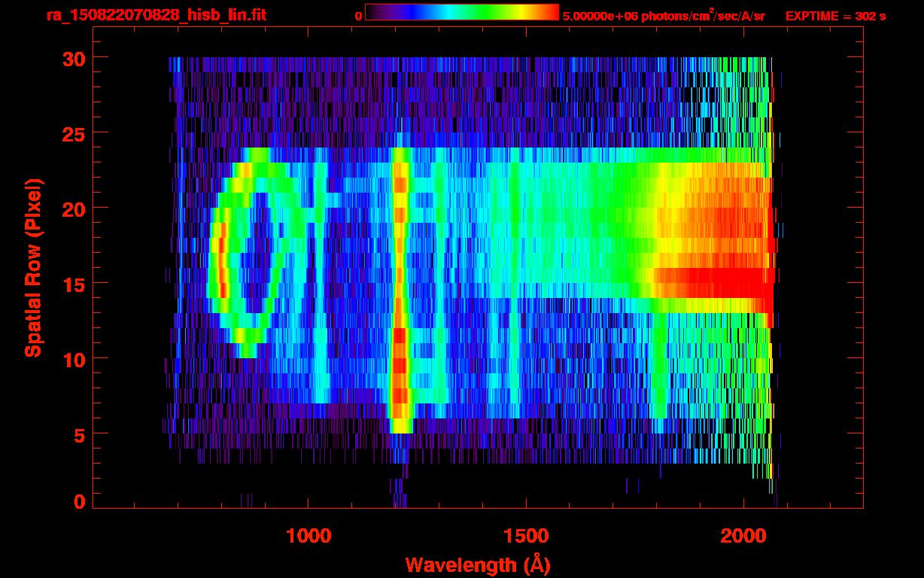
Task: Click the y-axis tick label 20
Action: click(74, 208)
